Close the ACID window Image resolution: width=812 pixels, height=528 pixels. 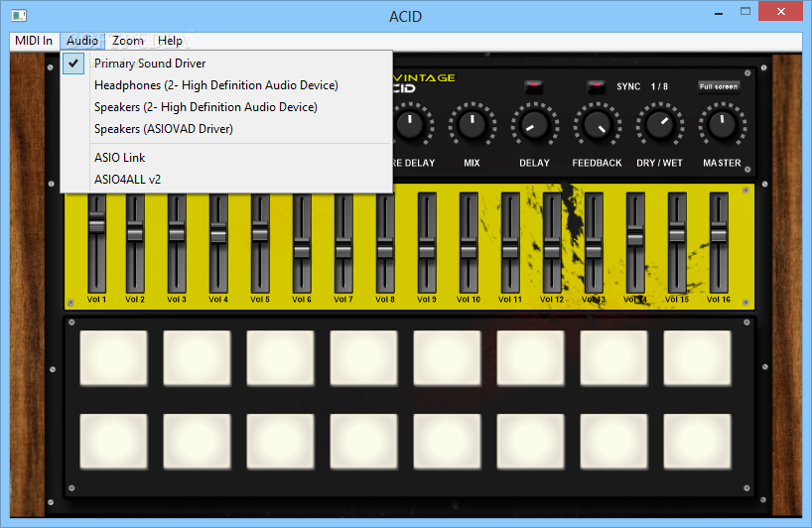tap(781, 11)
